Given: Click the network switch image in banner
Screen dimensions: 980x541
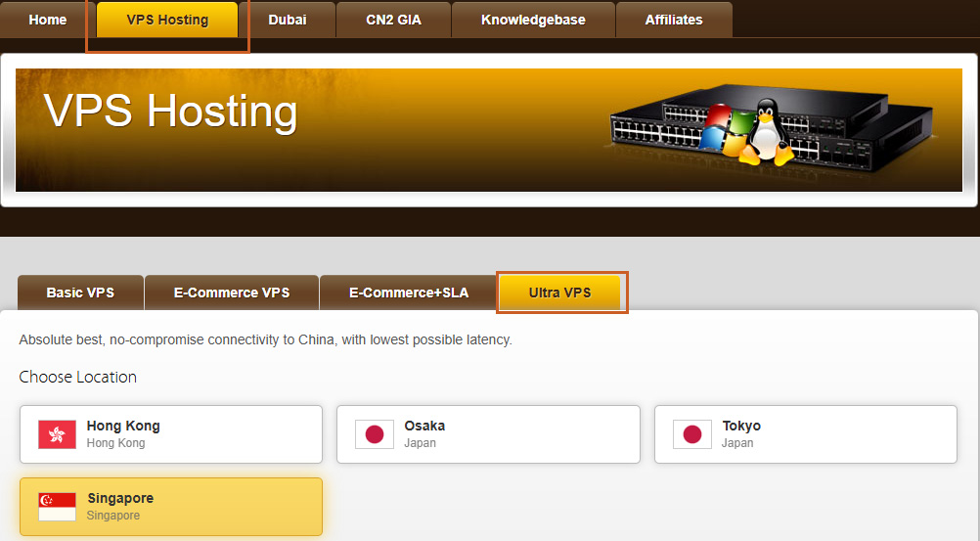Looking at the screenshot, I should 772,128.
